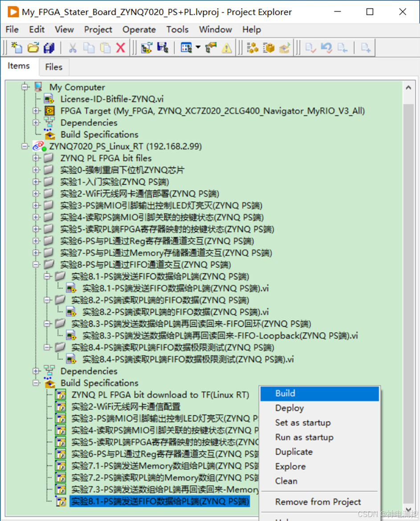Click the Undo arrow toolbar icon

326,48
